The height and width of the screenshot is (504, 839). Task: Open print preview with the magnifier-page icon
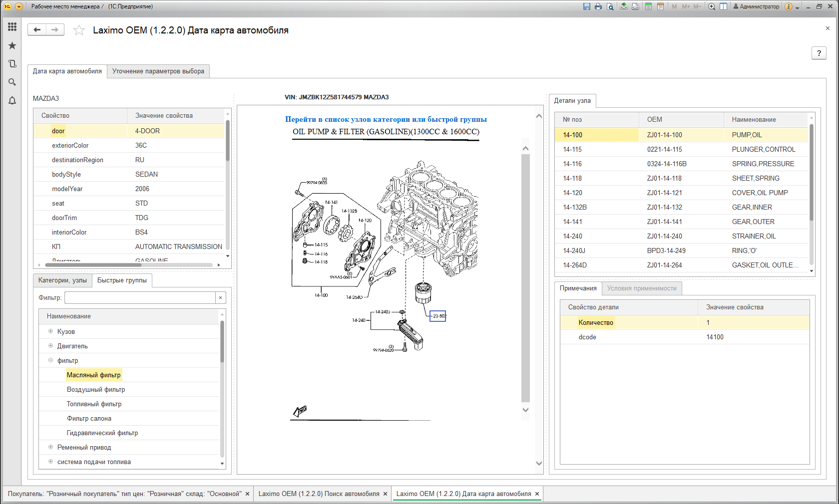tap(610, 6)
